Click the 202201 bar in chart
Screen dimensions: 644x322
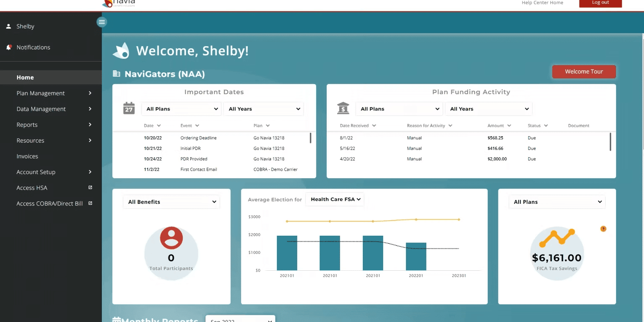(x=416, y=256)
